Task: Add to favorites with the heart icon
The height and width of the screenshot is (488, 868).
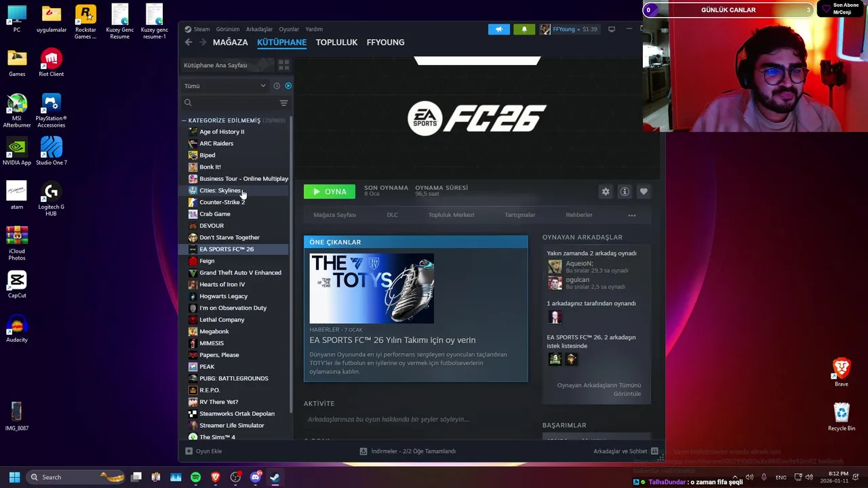Action: (644, 192)
